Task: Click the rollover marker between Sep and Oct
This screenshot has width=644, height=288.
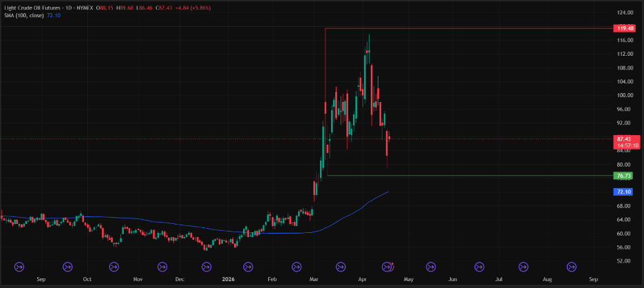Action: [x=67, y=266]
